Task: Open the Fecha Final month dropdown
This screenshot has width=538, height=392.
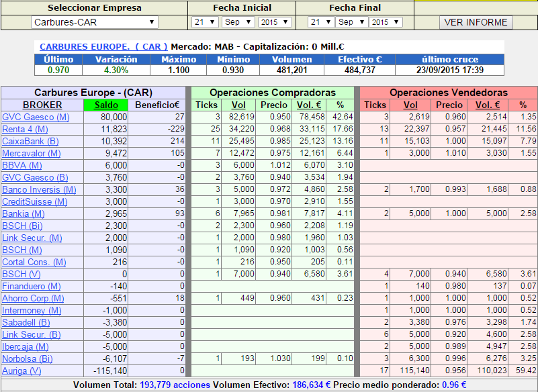Action: click(351, 22)
